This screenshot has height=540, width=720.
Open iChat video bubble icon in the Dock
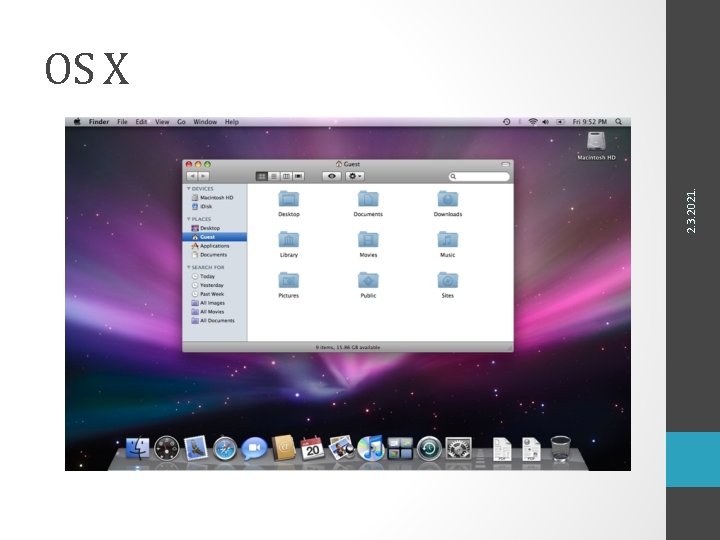tap(254, 449)
